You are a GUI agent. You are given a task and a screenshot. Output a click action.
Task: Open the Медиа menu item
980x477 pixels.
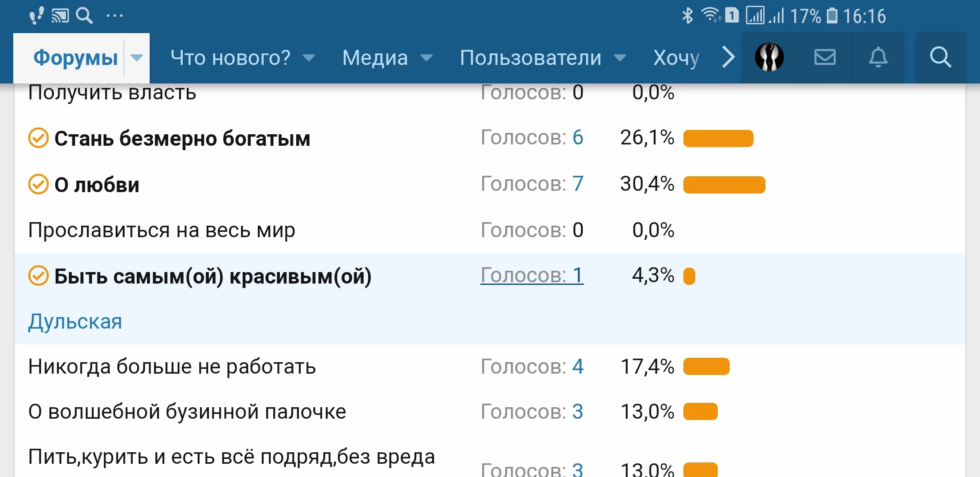pyautogui.click(x=375, y=57)
